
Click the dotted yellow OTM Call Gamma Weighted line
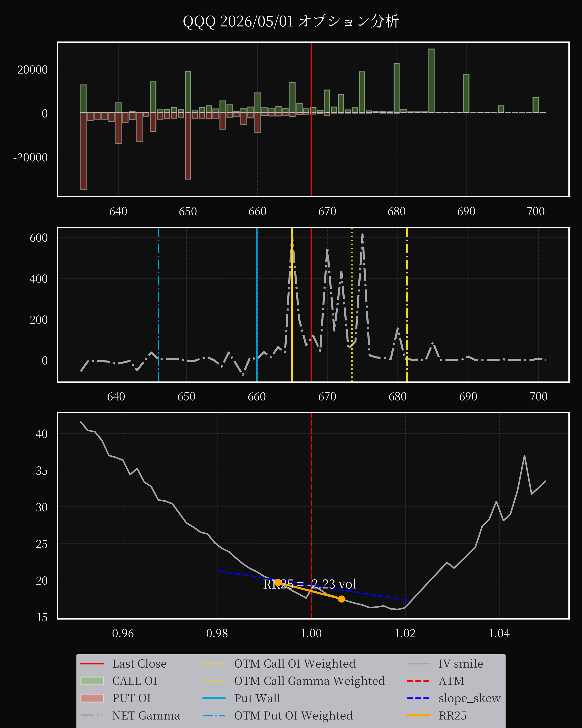point(352,305)
